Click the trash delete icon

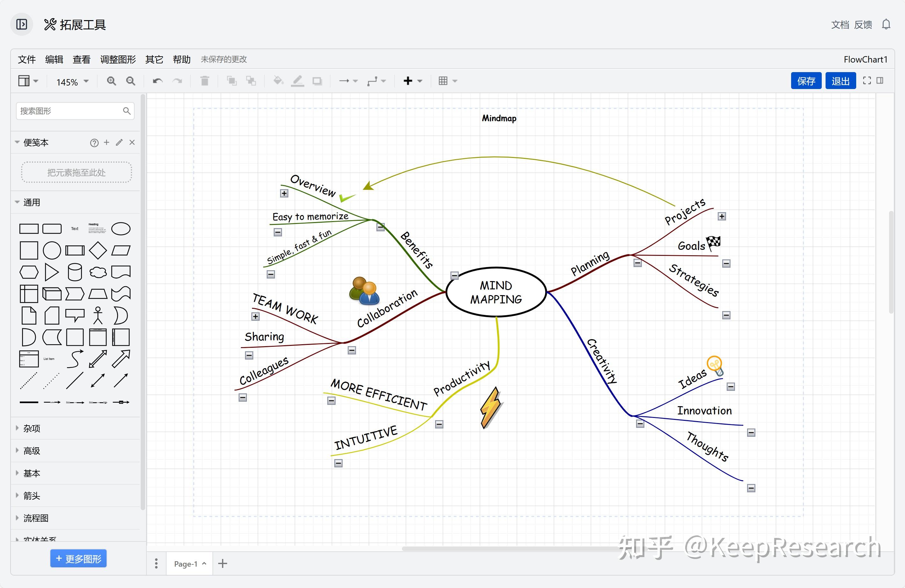click(204, 81)
